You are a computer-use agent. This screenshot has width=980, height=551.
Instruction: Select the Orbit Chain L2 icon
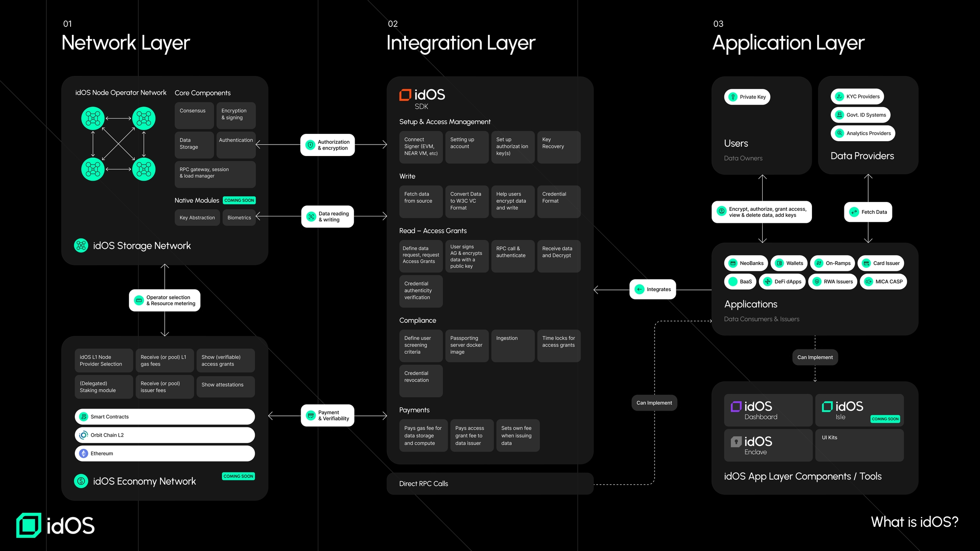[x=83, y=435]
